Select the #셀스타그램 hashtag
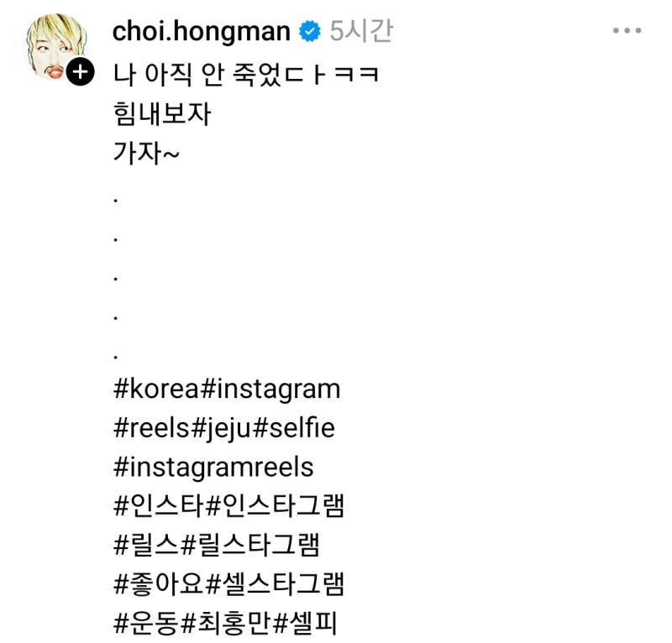The image size is (672, 643). (x=275, y=584)
